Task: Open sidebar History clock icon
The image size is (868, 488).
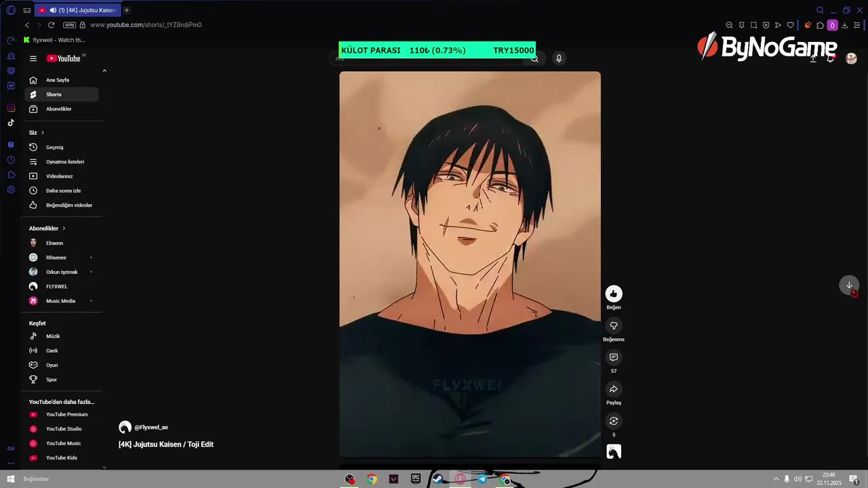Action: pos(11,160)
